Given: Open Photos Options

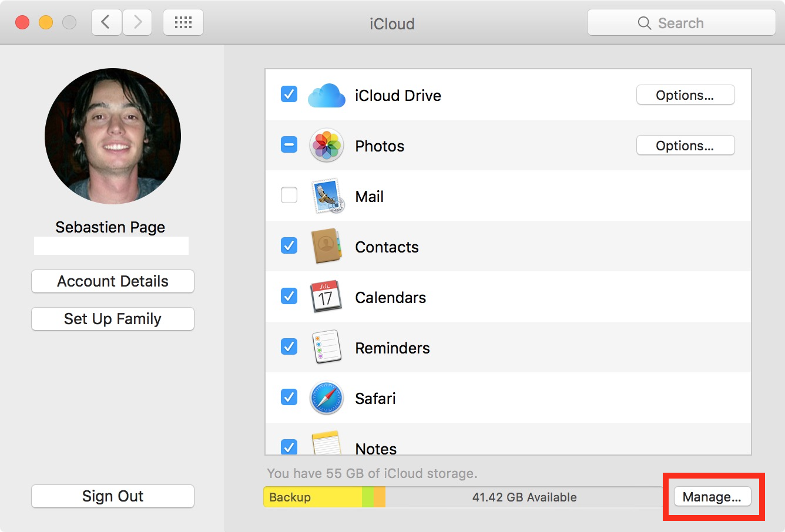Looking at the screenshot, I should point(685,146).
